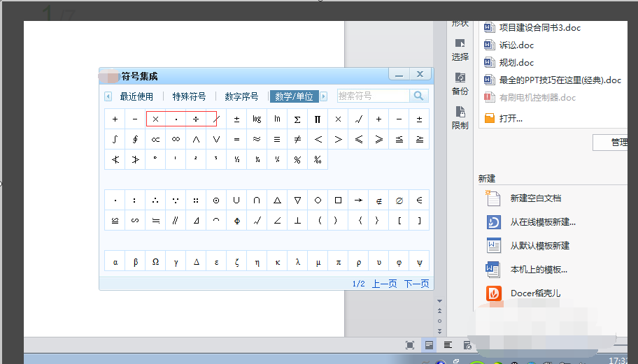The width and height of the screenshot is (638, 364).
Task: Insert the union symbol
Action: (236, 201)
